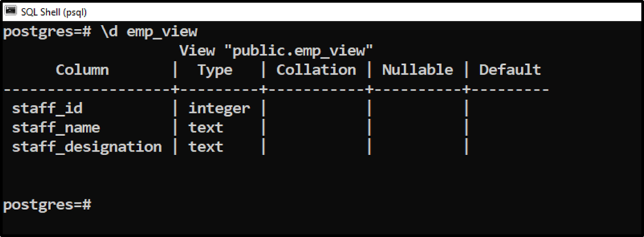Click the integer type of staff_id

pos(219,109)
